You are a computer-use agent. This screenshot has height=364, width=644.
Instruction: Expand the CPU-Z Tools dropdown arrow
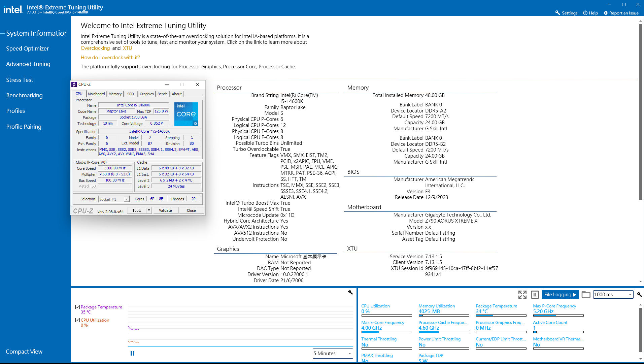[149, 210]
